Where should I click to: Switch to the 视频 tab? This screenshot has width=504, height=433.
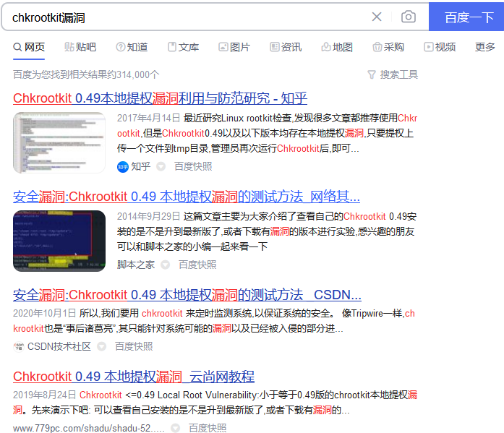(440, 47)
